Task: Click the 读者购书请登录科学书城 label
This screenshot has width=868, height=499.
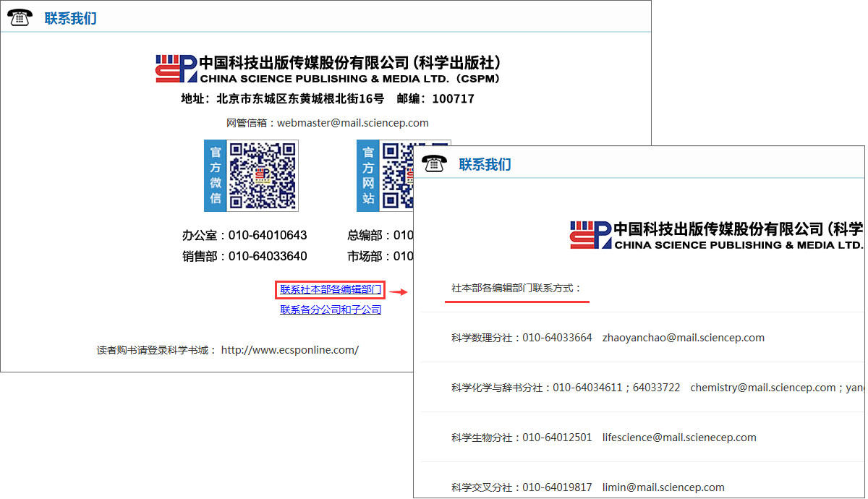Action: coord(157,350)
